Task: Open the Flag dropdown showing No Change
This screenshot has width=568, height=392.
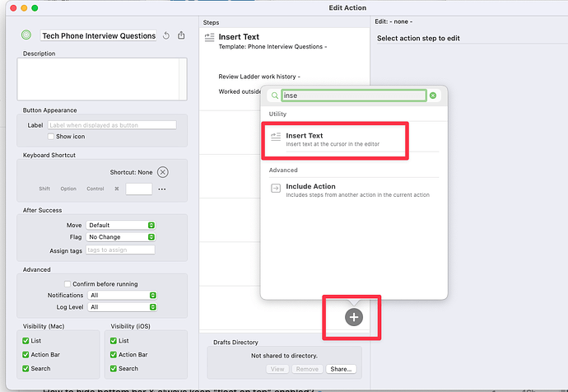Action: pyautogui.click(x=121, y=237)
